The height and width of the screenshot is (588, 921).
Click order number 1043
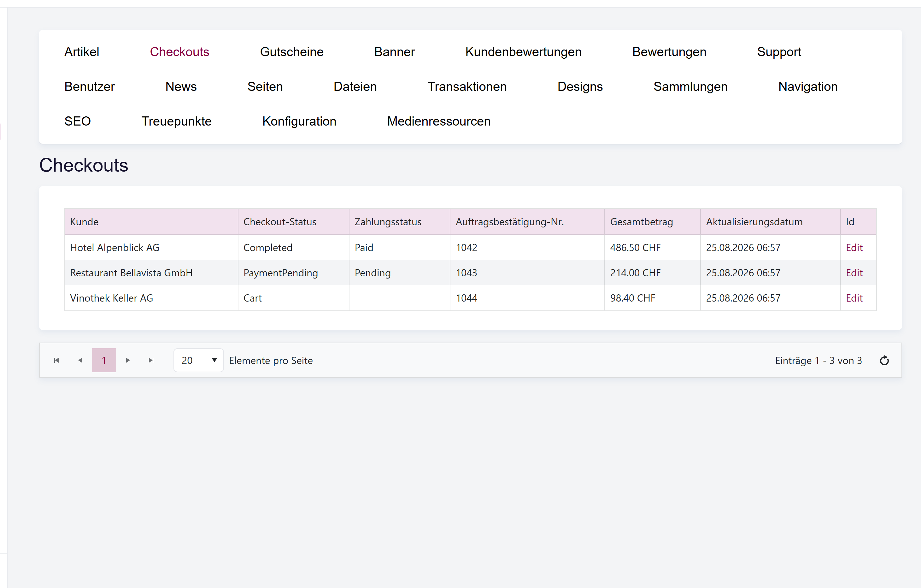(466, 273)
